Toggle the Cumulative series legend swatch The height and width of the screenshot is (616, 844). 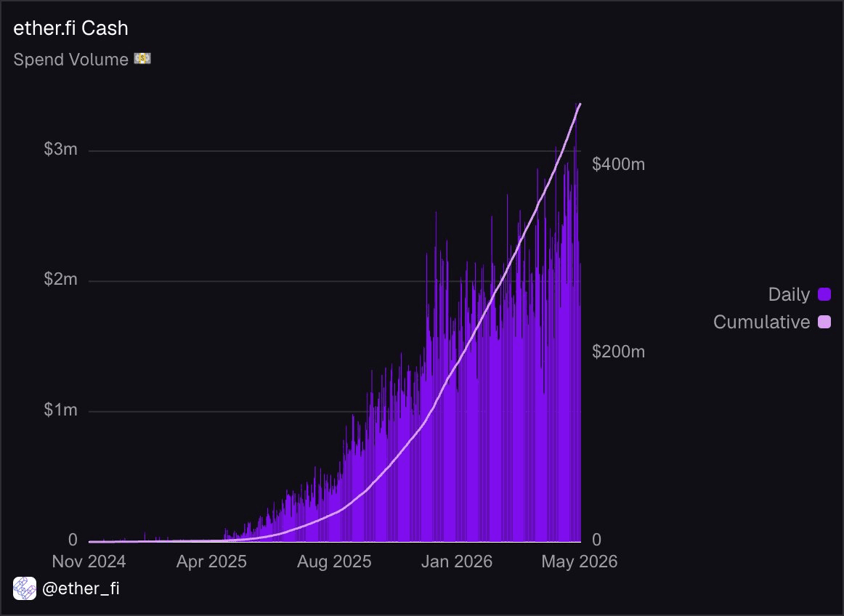point(824,322)
